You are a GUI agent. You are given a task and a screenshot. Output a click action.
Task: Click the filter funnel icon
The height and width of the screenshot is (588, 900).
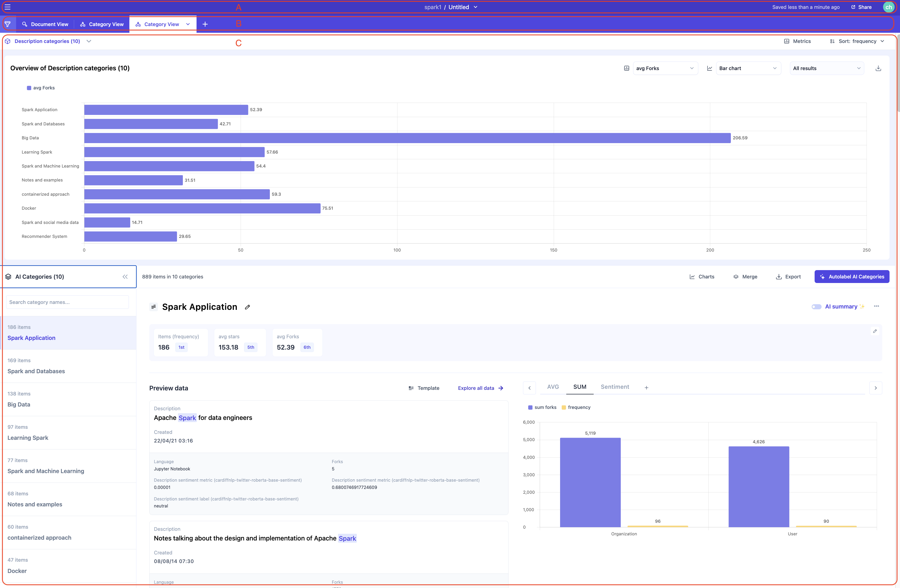click(8, 24)
